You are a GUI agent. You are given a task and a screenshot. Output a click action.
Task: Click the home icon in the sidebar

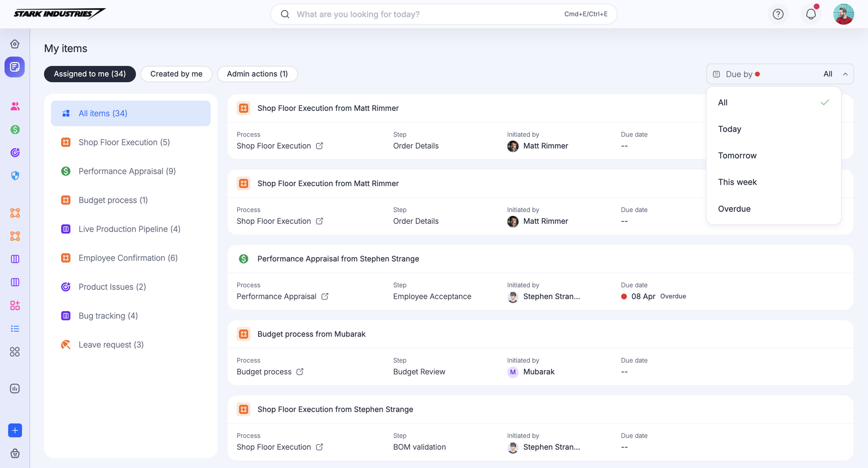tap(15, 44)
